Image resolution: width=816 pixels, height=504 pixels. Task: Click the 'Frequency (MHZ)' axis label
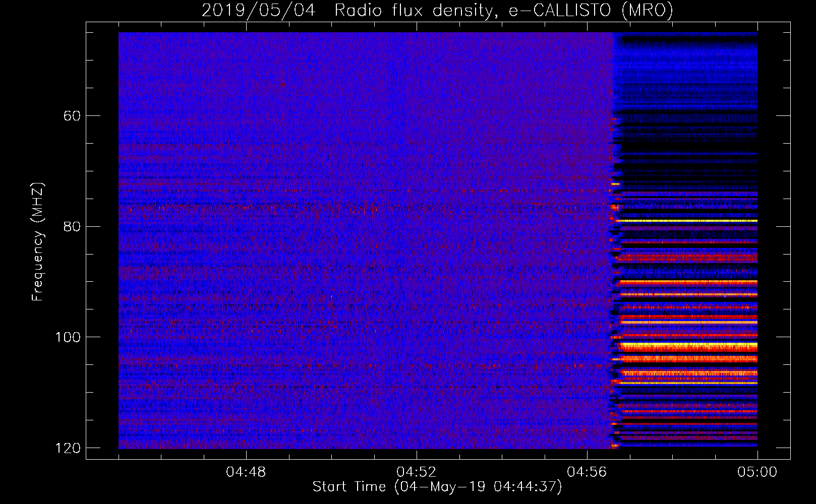click(38, 242)
